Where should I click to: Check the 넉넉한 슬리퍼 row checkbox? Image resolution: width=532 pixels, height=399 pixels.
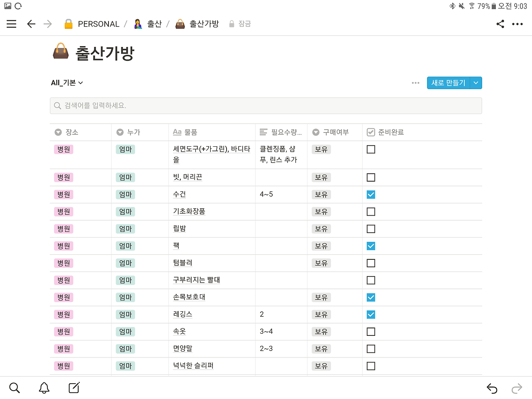pyautogui.click(x=371, y=366)
